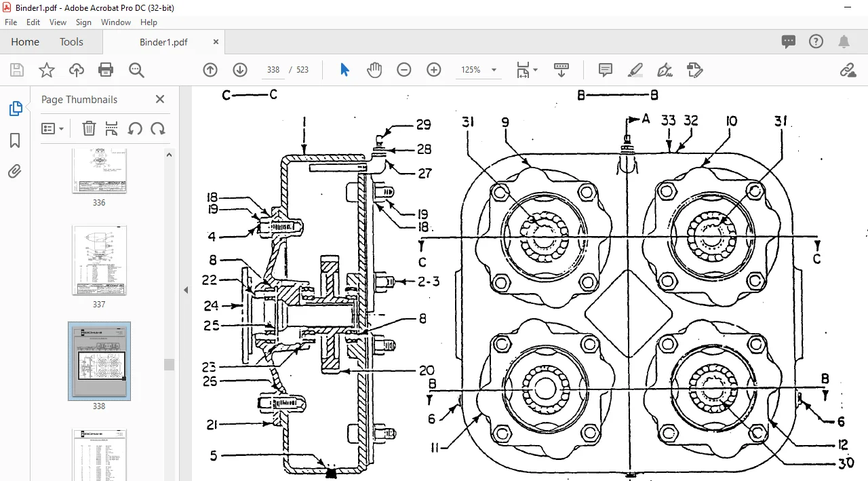Switch to the Home tab
Image resolution: width=868 pixels, height=481 pixels.
pos(25,41)
